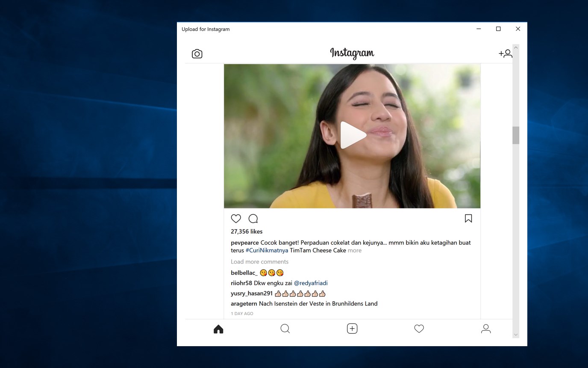Like the post with the heart icon
The height and width of the screenshot is (368, 588).
point(236,219)
